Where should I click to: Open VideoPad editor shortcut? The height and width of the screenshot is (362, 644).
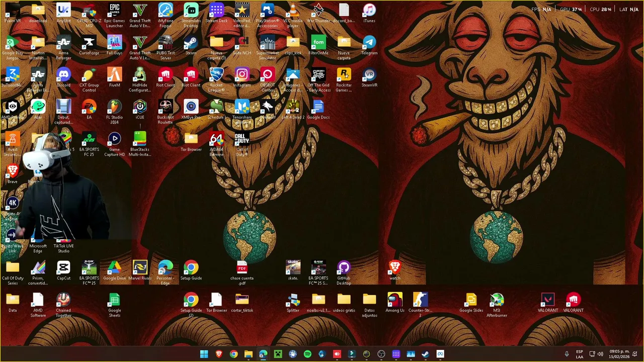pos(242,15)
